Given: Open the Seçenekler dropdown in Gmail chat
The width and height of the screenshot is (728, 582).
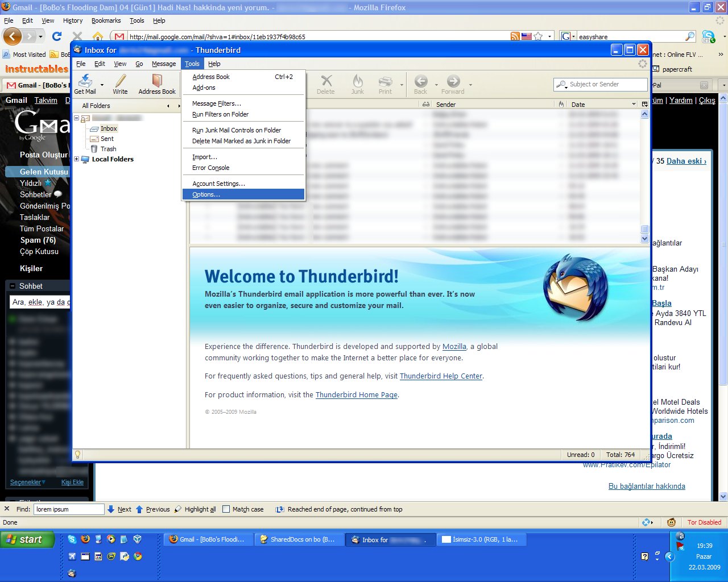Looking at the screenshot, I should [28, 482].
